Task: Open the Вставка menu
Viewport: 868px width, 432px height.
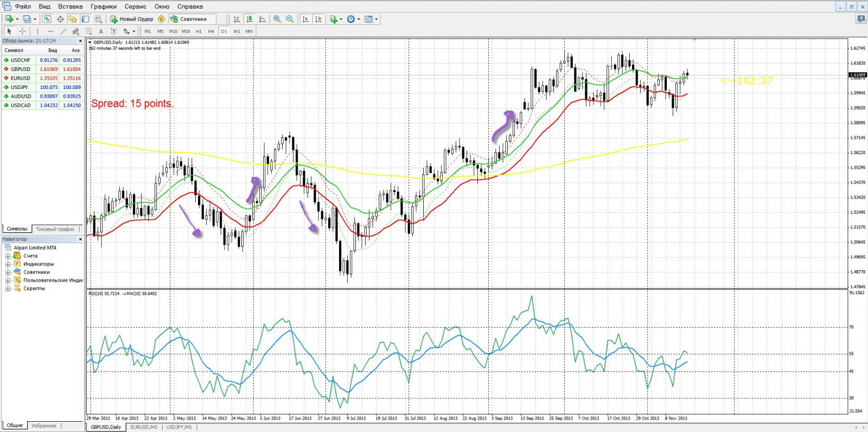Action: click(x=71, y=7)
